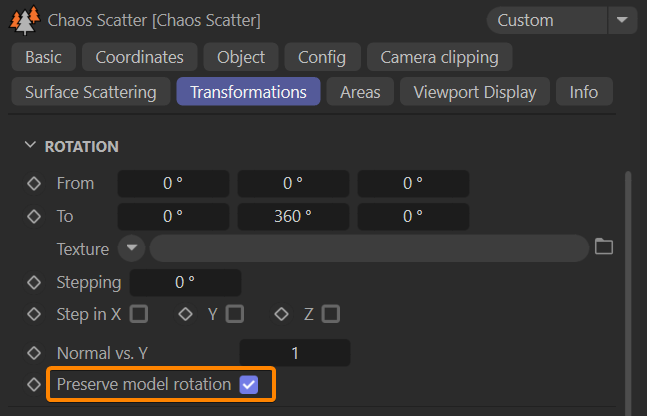Open the Info tab

point(584,92)
